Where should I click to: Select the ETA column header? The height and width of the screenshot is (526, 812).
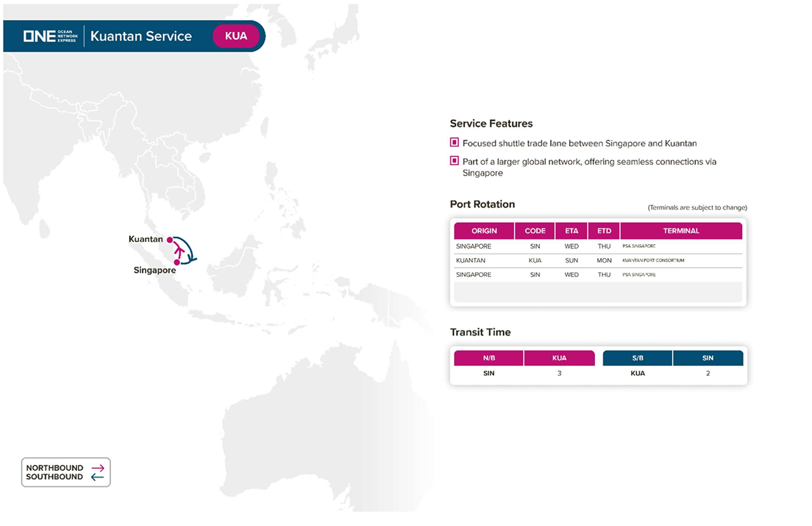571,231
